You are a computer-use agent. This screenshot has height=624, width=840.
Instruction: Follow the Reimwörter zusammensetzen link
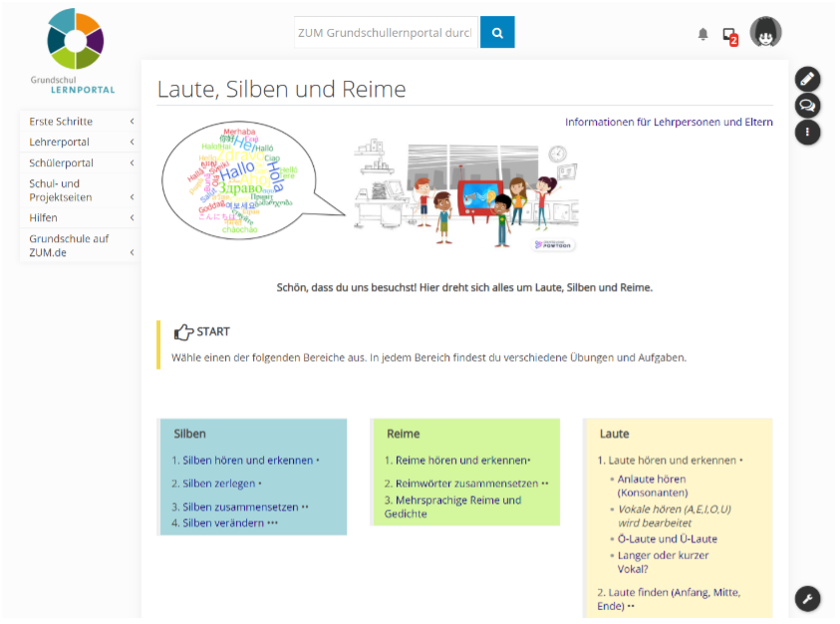[466, 483]
